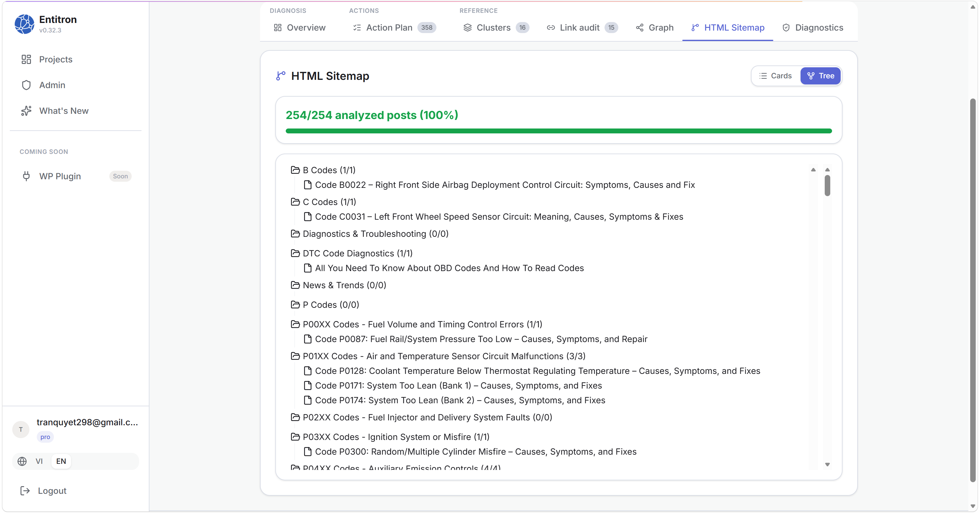Viewport: 980px width, 514px height.
Task: Expand Diagnostics & Troubleshooting folder
Action: [x=370, y=234]
